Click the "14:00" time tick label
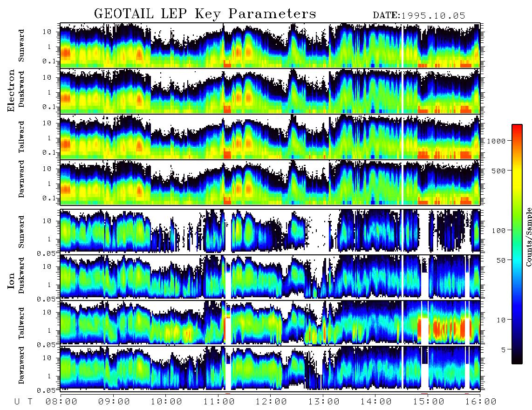Screen dimensions: 532x410 pos(376,402)
